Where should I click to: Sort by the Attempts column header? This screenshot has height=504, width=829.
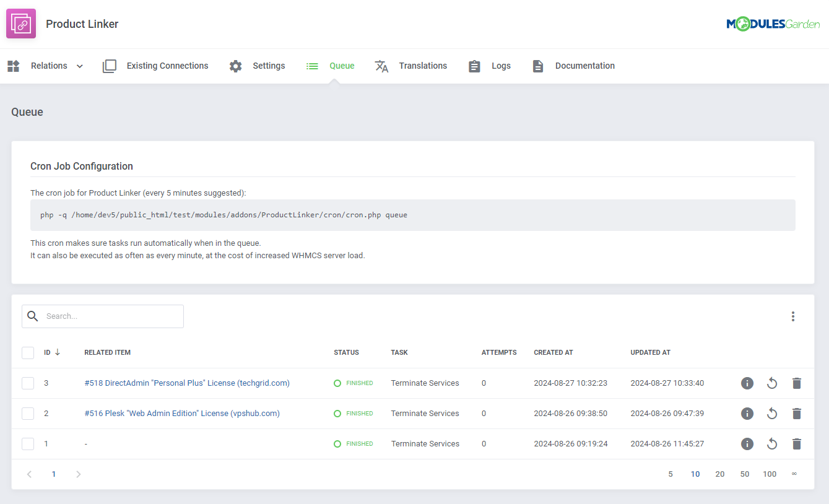coord(499,353)
